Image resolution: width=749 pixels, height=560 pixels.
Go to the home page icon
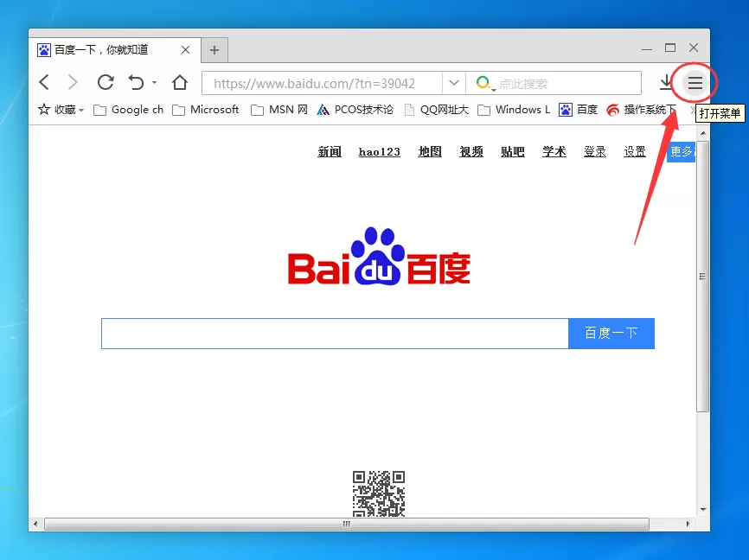pyautogui.click(x=180, y=83)
